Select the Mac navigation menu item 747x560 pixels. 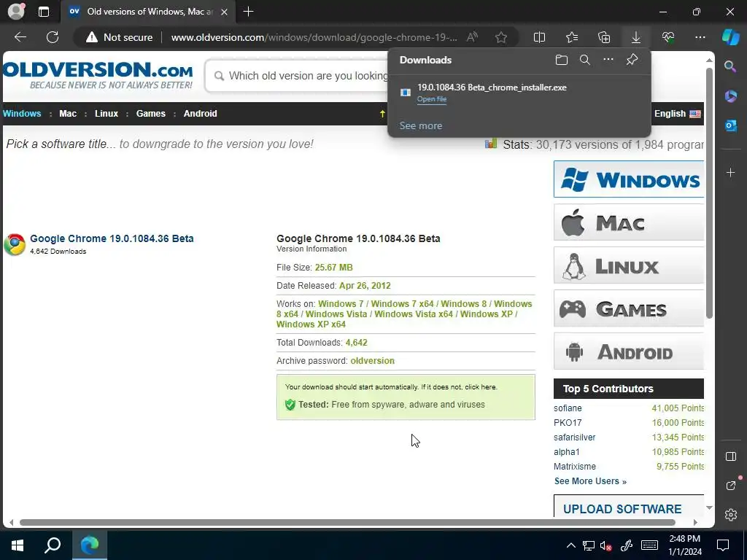(x=68, y=113)
